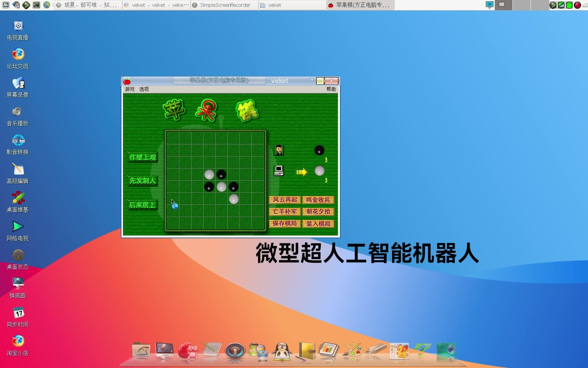Click the computer player icon
Viewport: 588px width, 368px height.
tap(279, 170)
